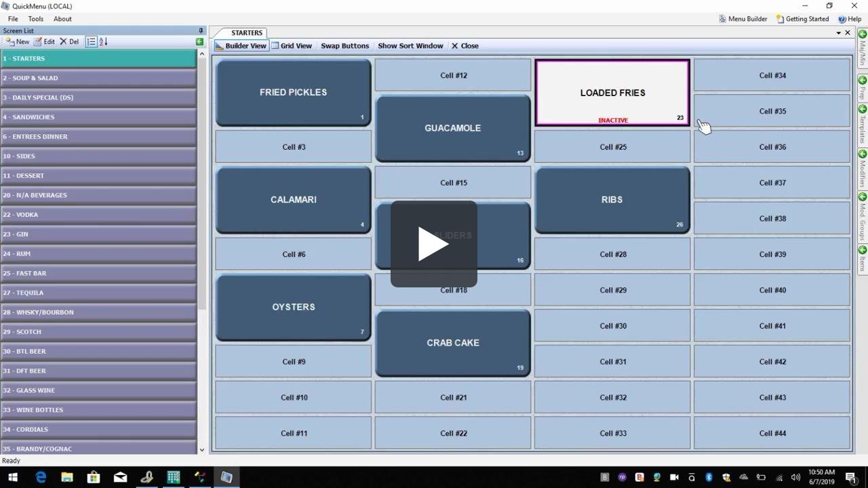
Task: Toggle Show Sort Window
Action: click(410, 45)
